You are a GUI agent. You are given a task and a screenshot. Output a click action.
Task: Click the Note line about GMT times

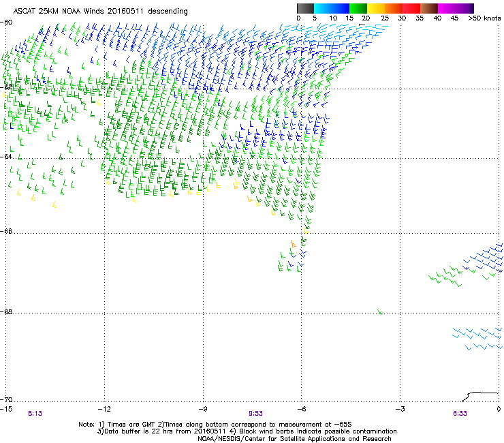(x=215, y=425)
